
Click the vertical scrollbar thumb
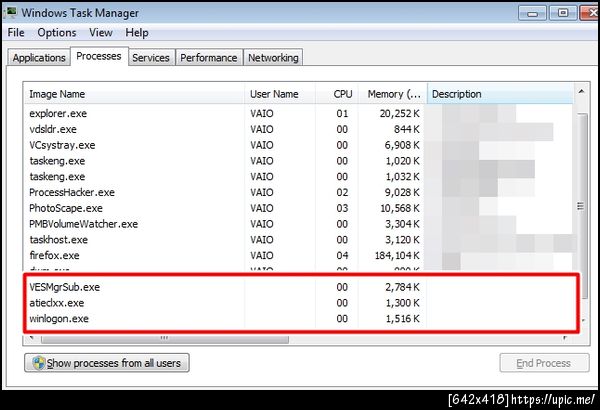point(581,206)
